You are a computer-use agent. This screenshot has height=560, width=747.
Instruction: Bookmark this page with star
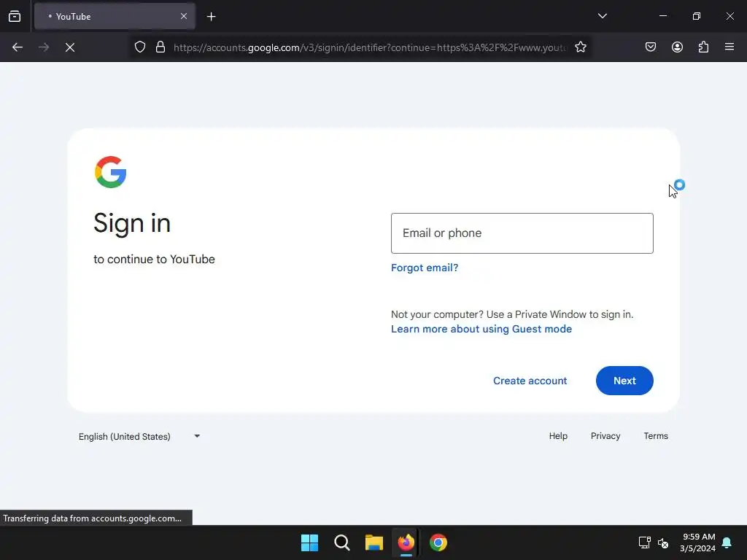[x=580, y=47]
